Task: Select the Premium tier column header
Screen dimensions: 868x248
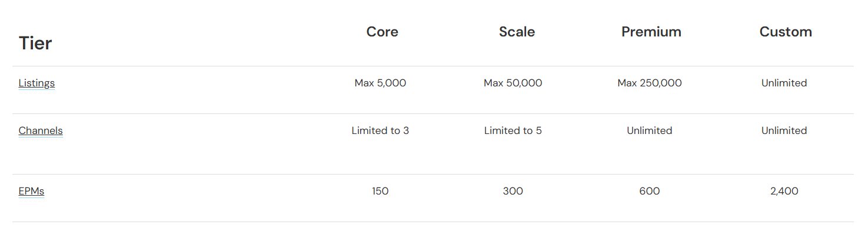Action: point(651,32)
